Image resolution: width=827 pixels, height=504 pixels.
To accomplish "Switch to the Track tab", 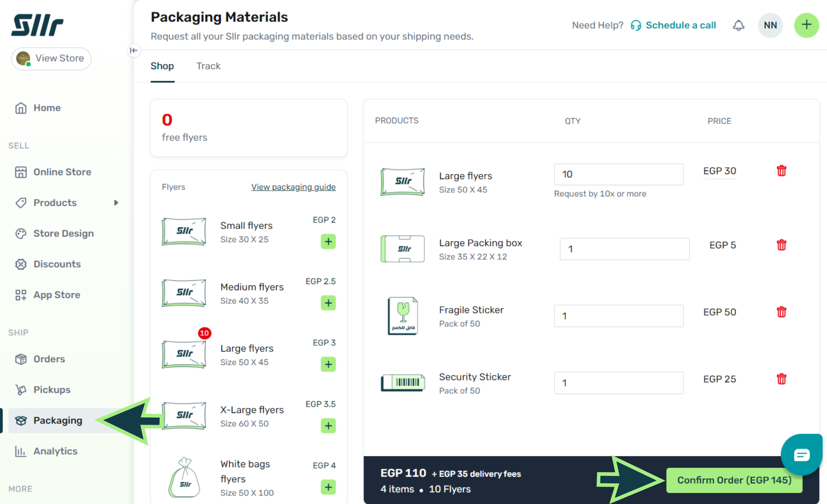I will click(208, 66).
